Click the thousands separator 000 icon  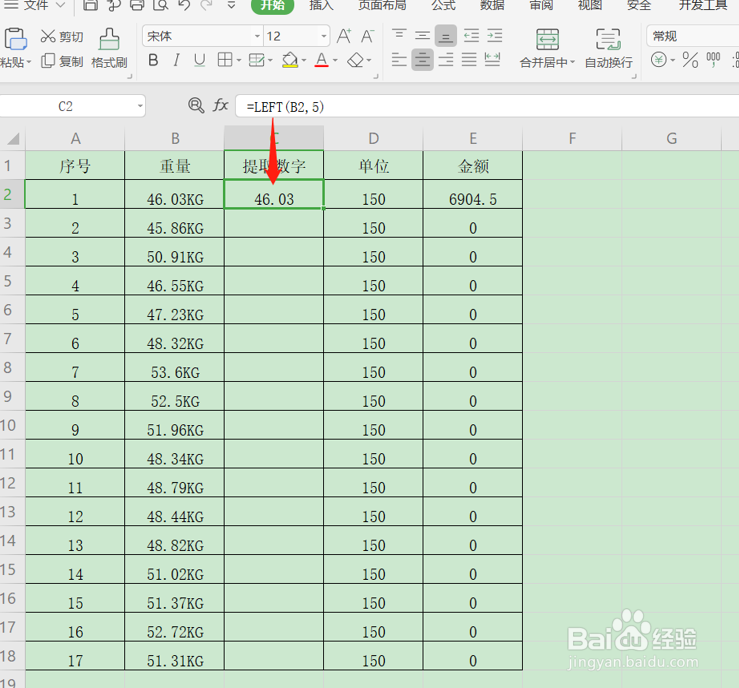(x=713, y=60)
